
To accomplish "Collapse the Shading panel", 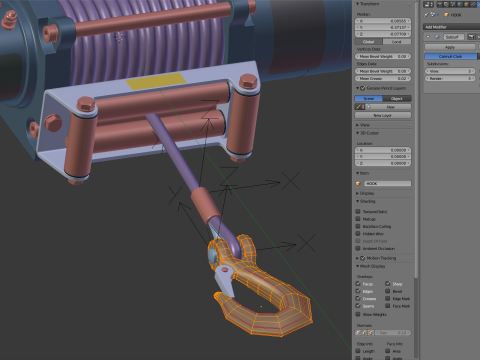I will coord(357,201).
